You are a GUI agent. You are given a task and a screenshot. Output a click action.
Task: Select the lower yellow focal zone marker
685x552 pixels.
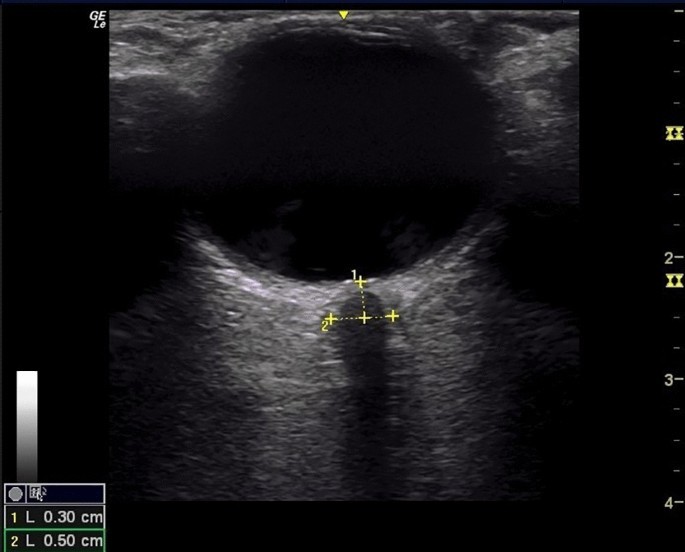point(675,281)
